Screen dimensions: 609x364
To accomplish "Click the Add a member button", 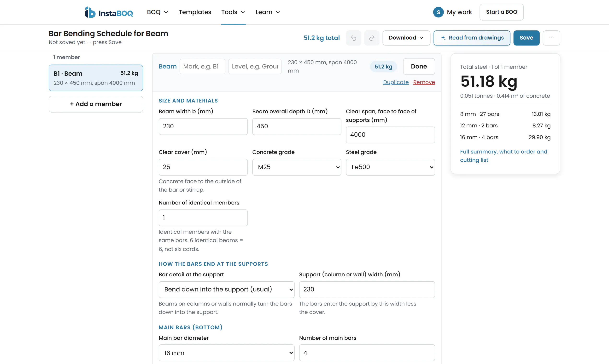I will (96, 104).
